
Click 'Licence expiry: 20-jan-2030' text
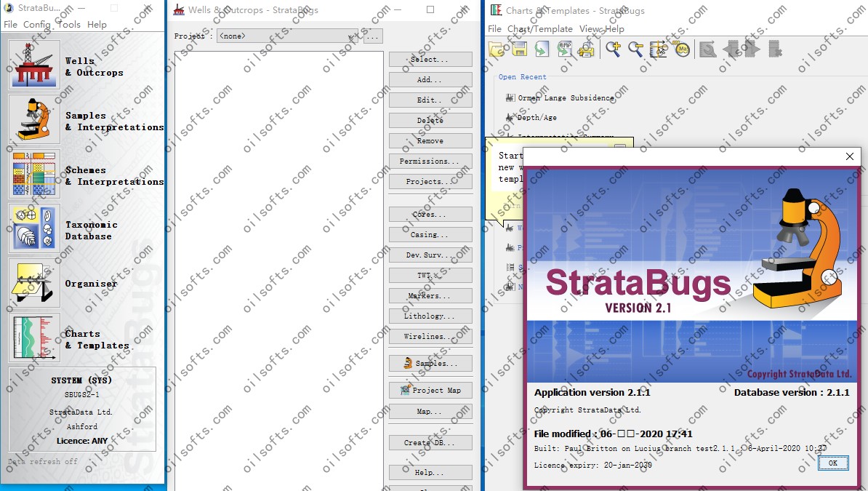tap(593, 466)
